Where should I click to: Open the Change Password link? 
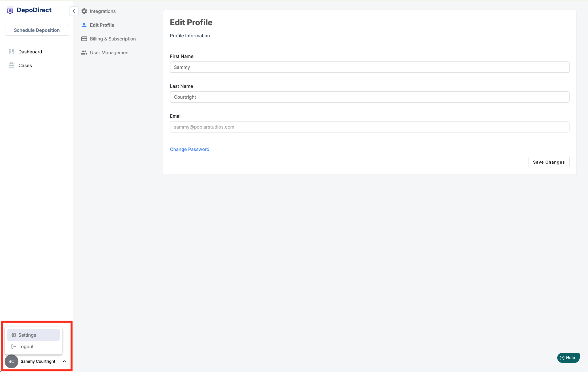click(189, 149)
